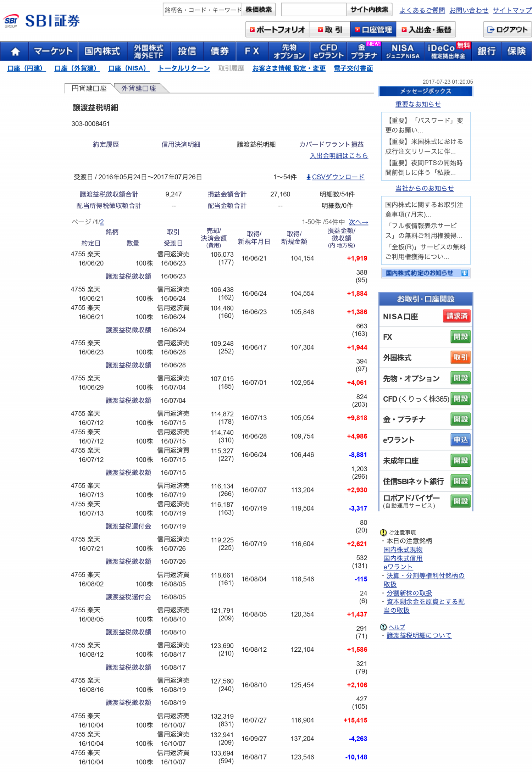Click 先物・オプション 開設 button
Image resolution: width=532 pixels, height=774 pixels.
(460, 378)
